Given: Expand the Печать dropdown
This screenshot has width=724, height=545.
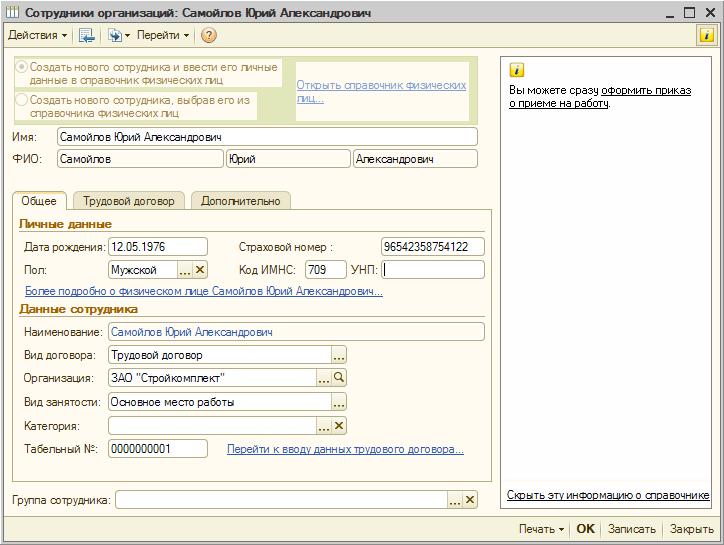Looking at the screenshot, I should (x=541, y=529).
